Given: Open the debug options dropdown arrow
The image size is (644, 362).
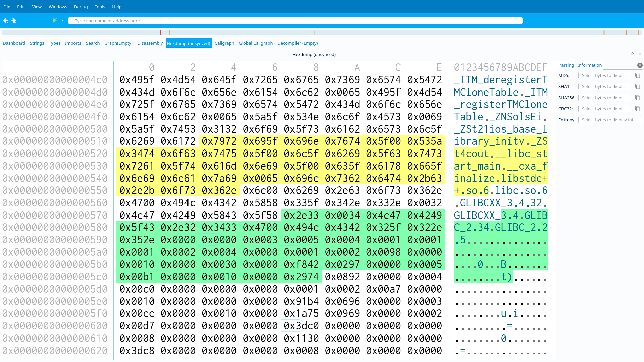Looking at the screenshot, I should click(62, 21).
